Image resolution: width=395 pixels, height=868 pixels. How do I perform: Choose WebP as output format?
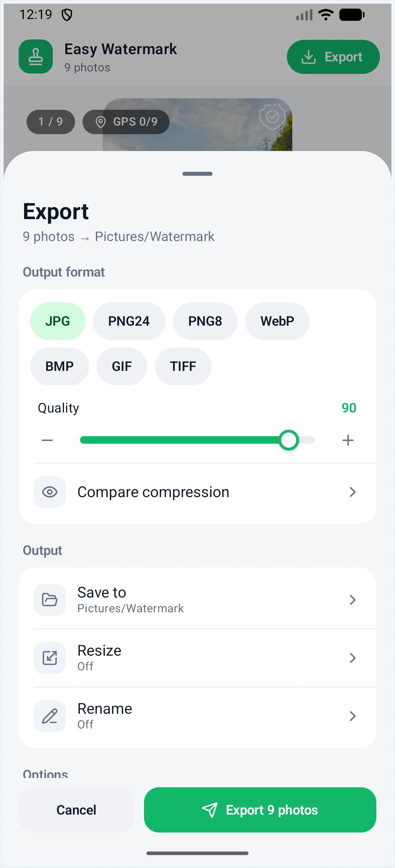[x=277, y=321]
